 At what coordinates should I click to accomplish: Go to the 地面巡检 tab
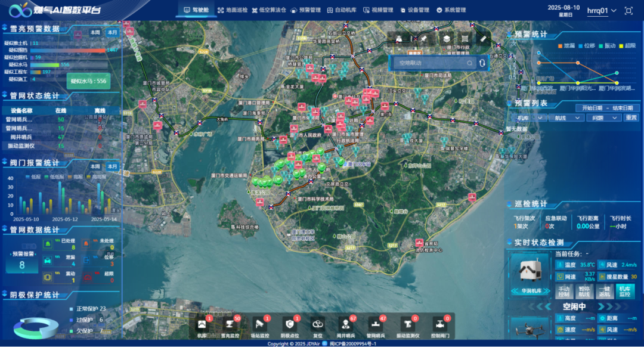click(233, 10)
